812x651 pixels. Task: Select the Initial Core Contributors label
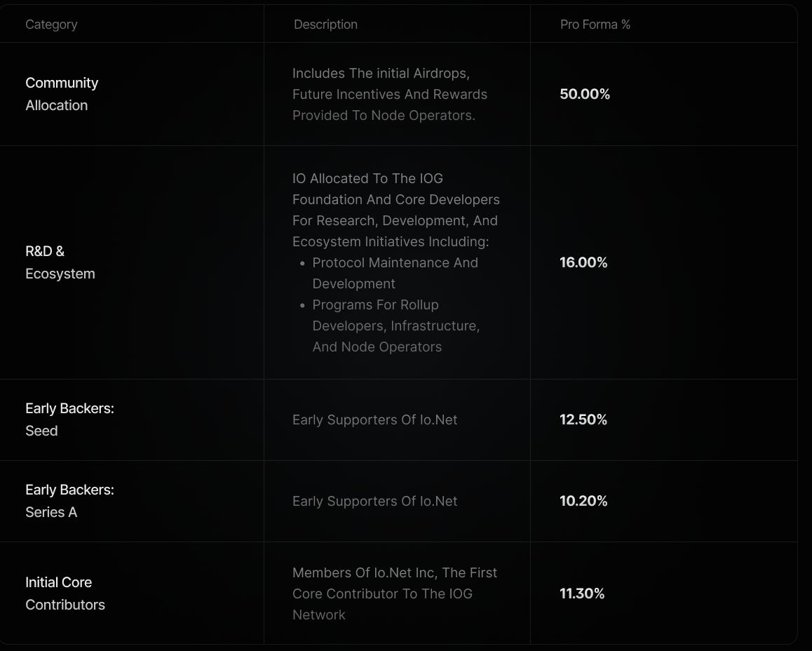click(65, 593)
